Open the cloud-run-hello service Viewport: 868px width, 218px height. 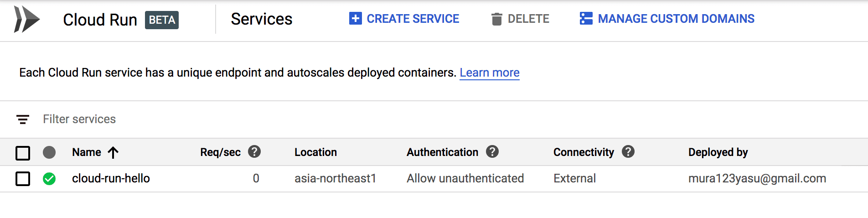pyautogui.click(x=111, y=178)
